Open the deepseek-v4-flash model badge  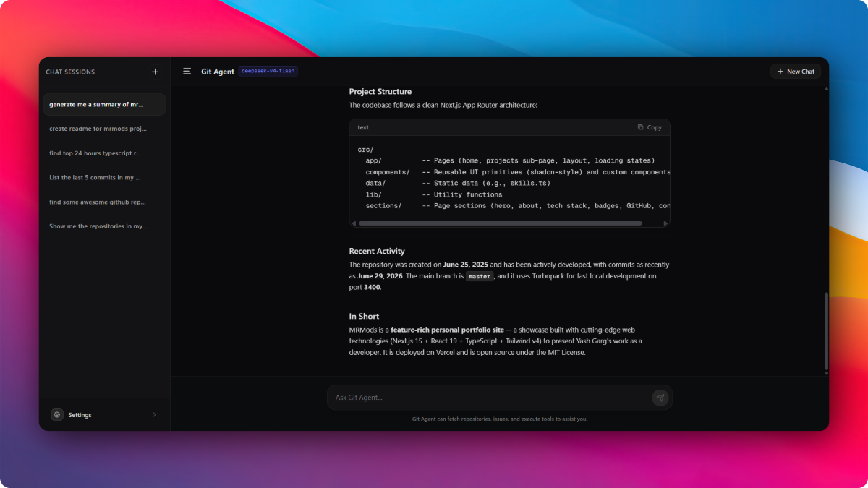(x=268, y=72)
